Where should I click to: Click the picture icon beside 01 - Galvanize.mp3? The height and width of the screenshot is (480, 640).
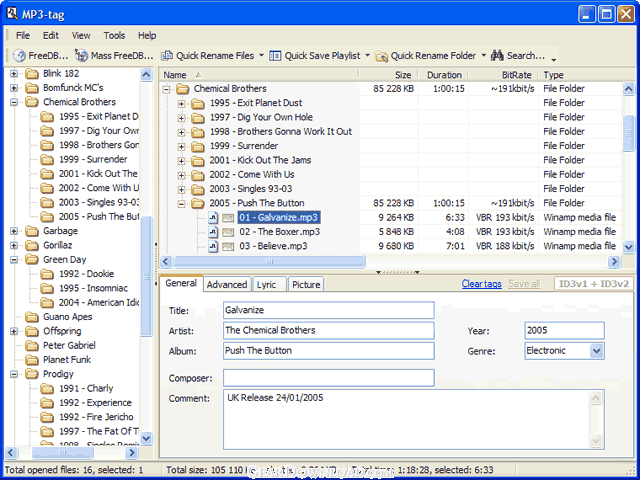pos(228,218)
